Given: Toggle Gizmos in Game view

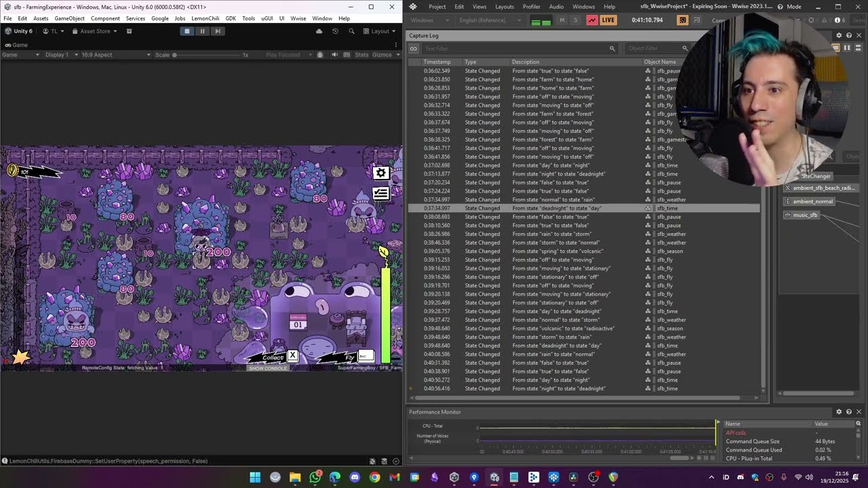Looking at the screenshot, I should tap(382, 55).
